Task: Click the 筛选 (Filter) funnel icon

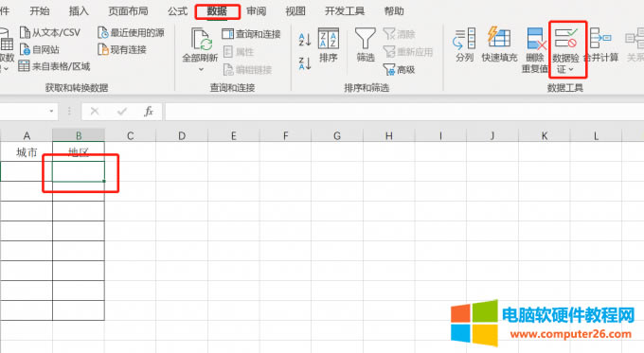Action: point(366,38)
